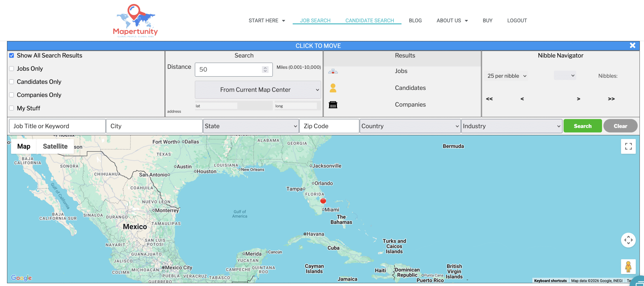Click the yellow Candidates person icon

(x=333, y=88)
